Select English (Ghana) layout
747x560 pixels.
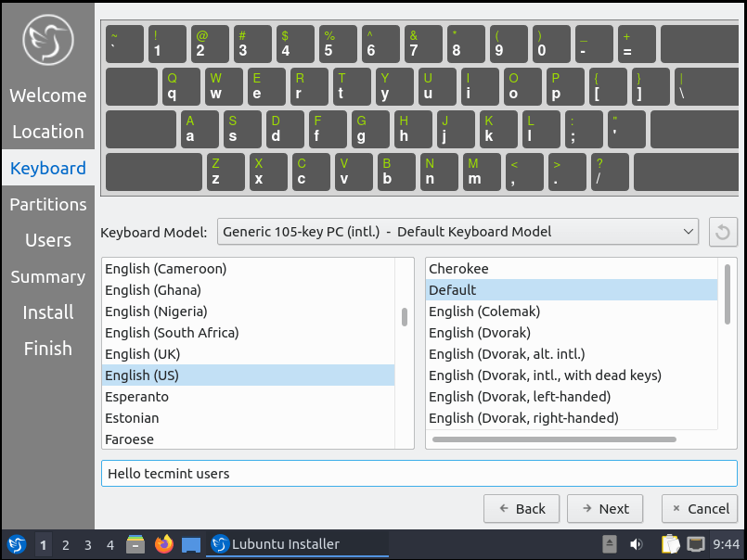[x=248, y=290]
